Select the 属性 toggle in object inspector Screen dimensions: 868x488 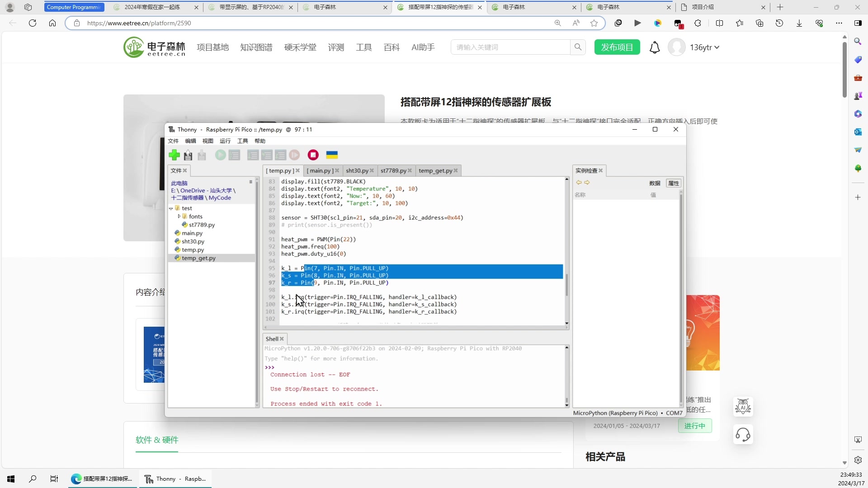[x=674, y=183]
